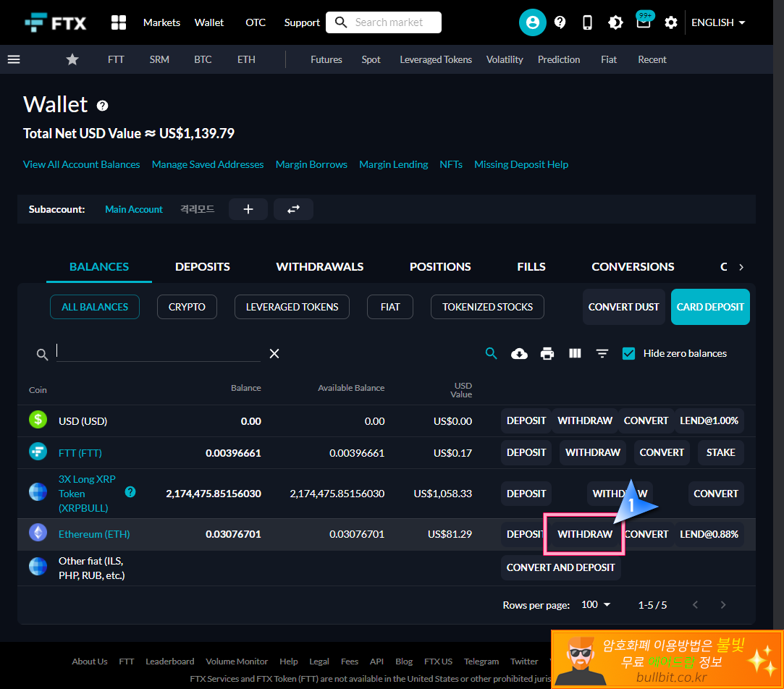
Task: Switch to the POSITIONS tab
Action: pos(440,267)
